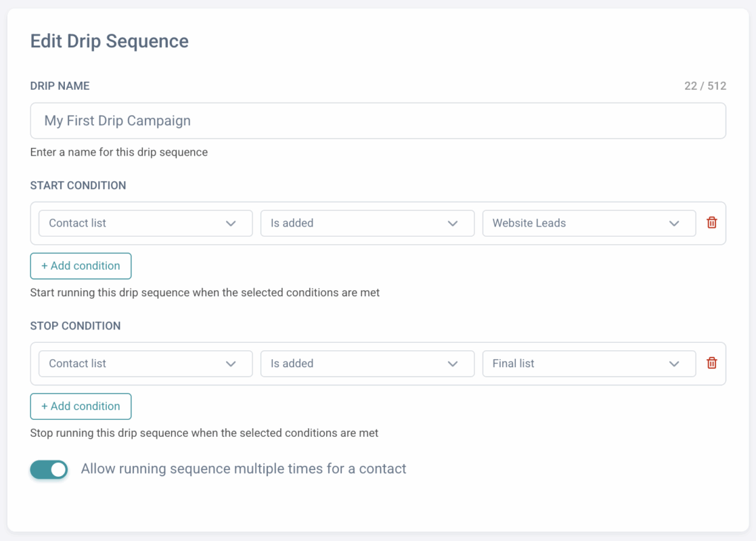Click chevron in start condition's Is added field

(x=452, y=223)
